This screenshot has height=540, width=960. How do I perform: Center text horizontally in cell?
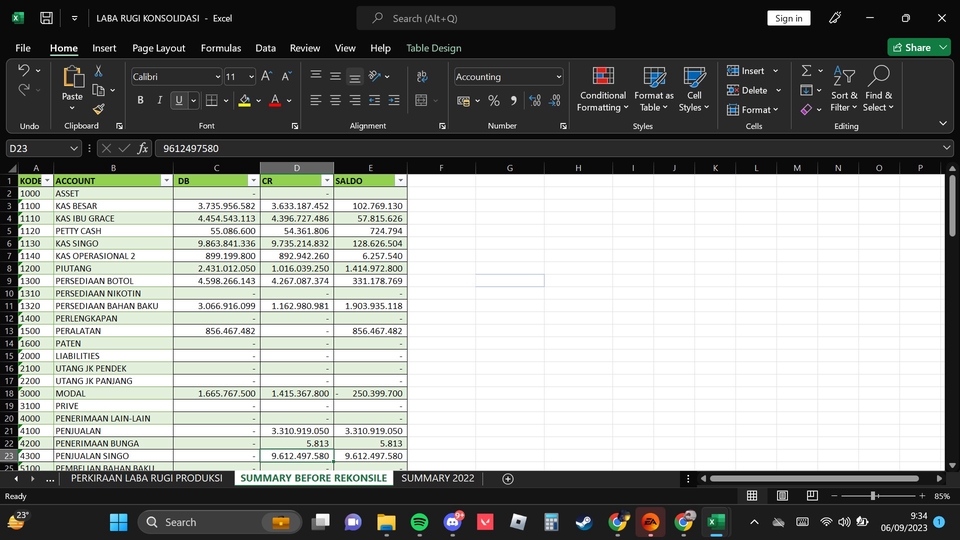[335, 100]
